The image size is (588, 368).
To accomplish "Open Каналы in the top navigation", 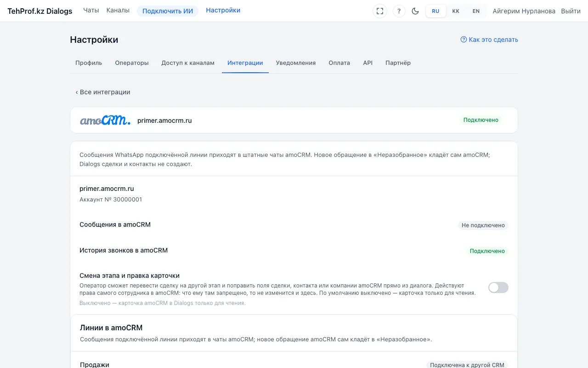I will (x=118, y=10).
